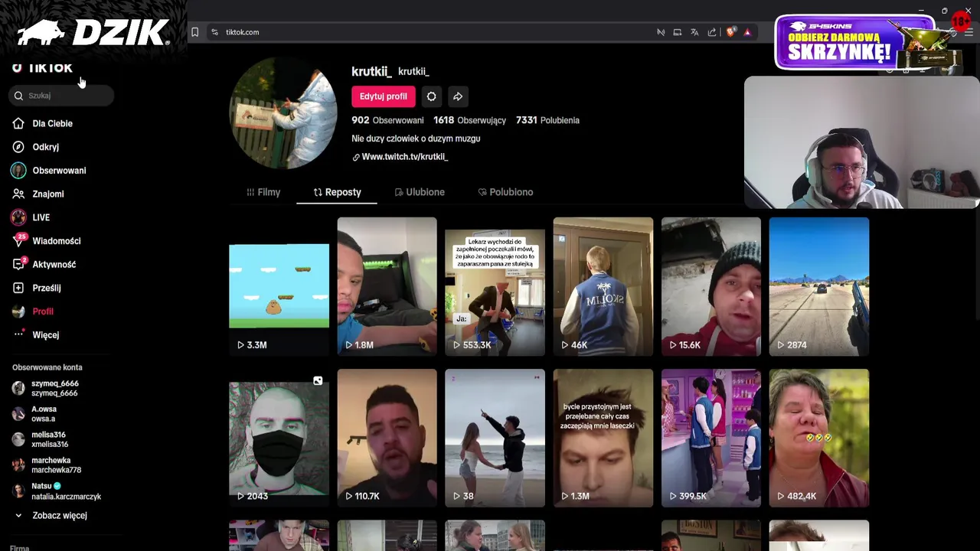The width and height of the screenshot is (980, 551).
Task: Click the Brave rewards triangle icon
Action: point(747,32)
